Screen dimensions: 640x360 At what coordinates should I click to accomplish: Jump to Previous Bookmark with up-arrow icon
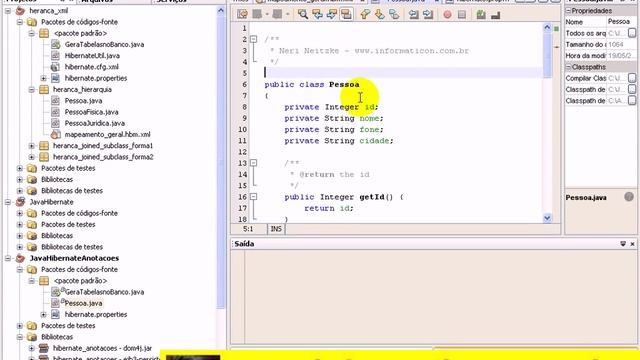coord(365,15)
